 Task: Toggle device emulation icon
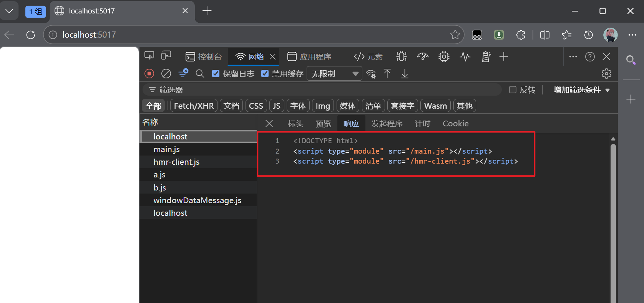coord(166,56)
